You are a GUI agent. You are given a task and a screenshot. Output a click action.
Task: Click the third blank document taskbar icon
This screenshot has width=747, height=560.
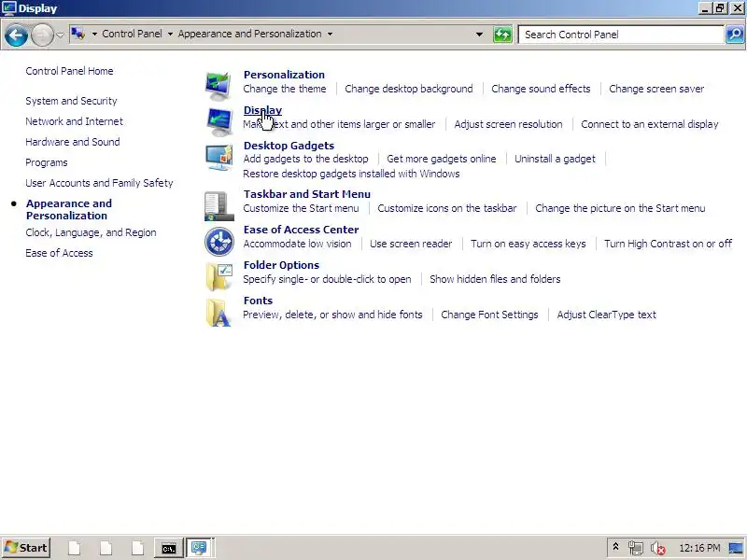[x=137, y=548]
